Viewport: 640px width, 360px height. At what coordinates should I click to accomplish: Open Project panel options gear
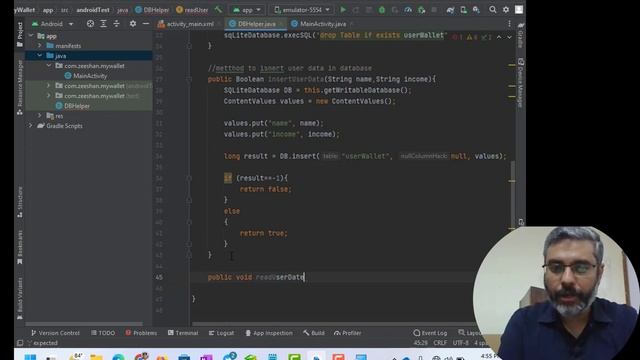coord(133,24)
